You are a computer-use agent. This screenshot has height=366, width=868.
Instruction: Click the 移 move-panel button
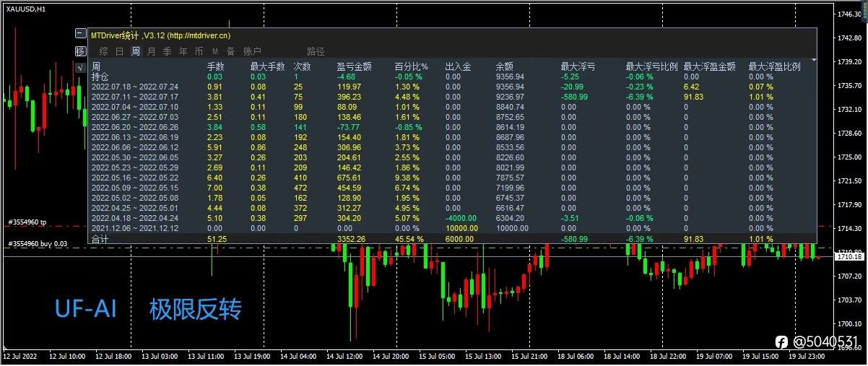tap(80, 51)
